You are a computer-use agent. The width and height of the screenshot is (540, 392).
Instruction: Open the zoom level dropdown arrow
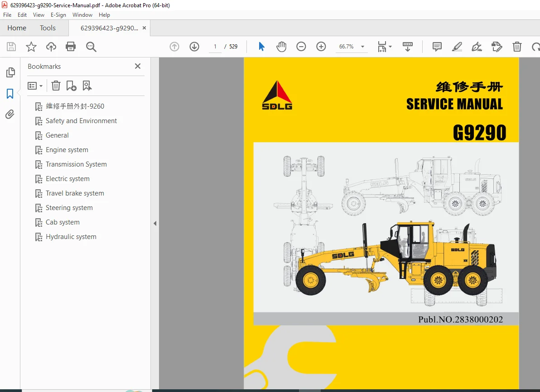(x=362, y=47)
